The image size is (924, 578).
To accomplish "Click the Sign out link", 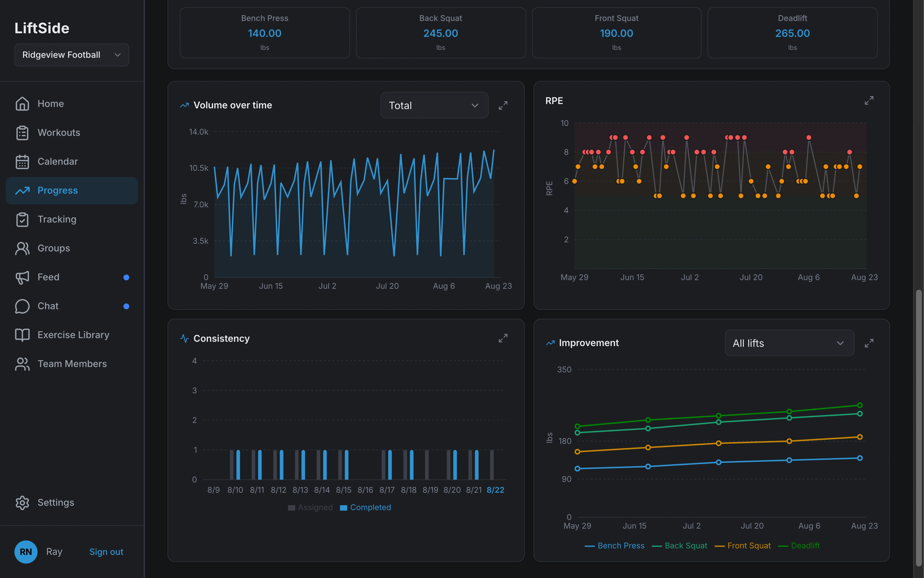I will click(106, 552).
